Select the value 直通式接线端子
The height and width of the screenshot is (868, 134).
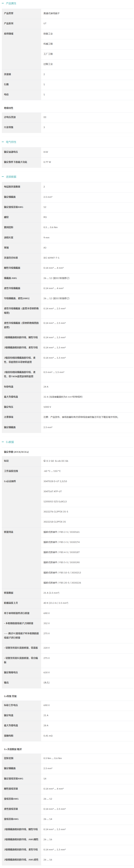52,14
